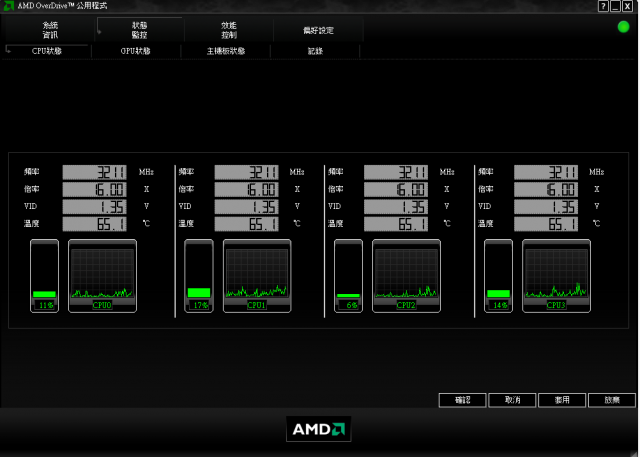Click CPU0 VID field showing 1.35

click(95, 206)
